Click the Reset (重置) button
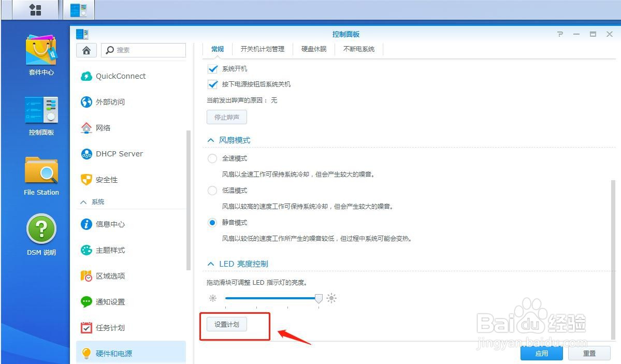Screen dimensions: 621x364 coord(589,353)
